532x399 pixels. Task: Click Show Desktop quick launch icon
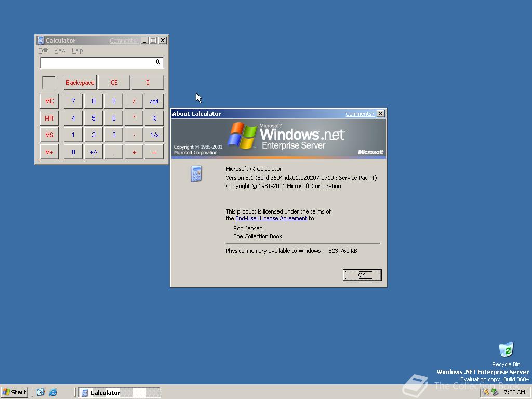[41, 392]
